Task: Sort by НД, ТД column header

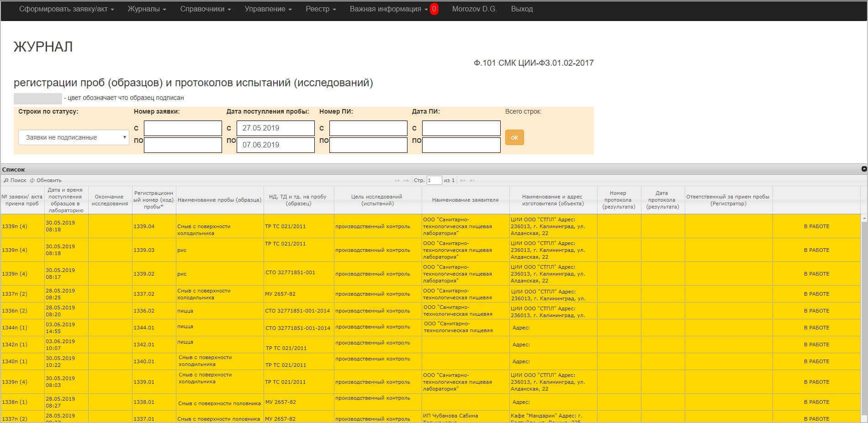Action: point(298,200)
